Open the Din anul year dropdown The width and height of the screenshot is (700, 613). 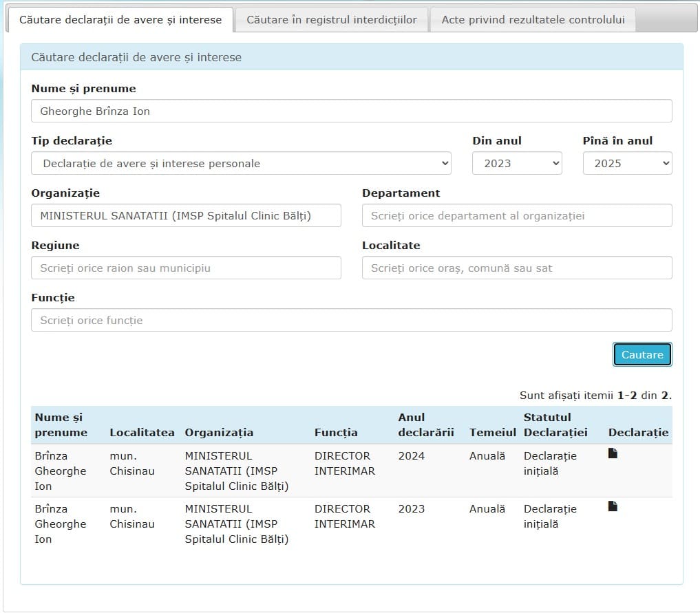pos(516,163)
